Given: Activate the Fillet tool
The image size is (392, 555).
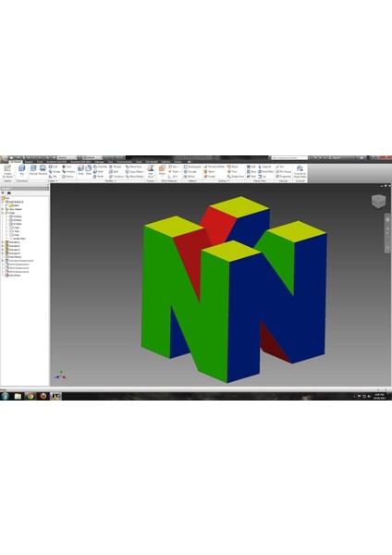Looking at the screenshot, I should point(89,169).
